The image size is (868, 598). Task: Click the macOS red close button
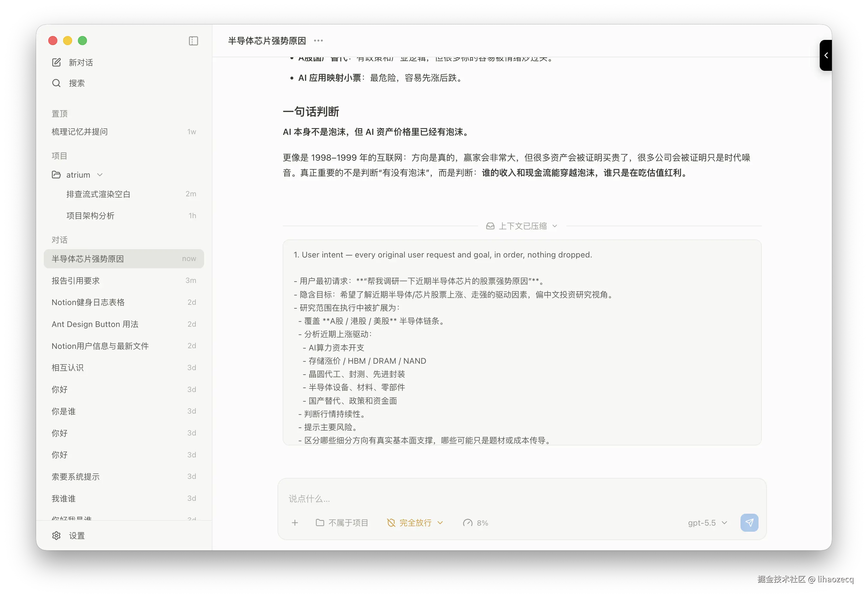click(53, 41)
